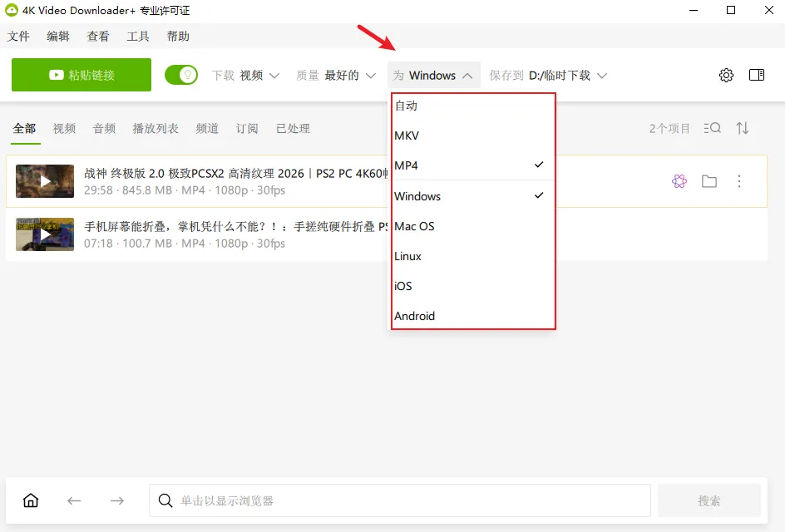This screenshot has height=532, width=785.
Task: Switch to the 视频 tab
Action: (x=65, y=129)
